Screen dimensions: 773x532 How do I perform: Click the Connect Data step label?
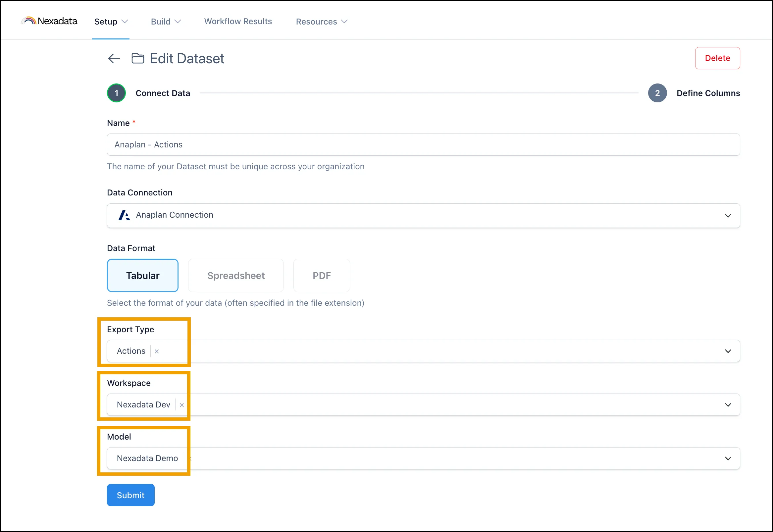(x=163, y=93)
